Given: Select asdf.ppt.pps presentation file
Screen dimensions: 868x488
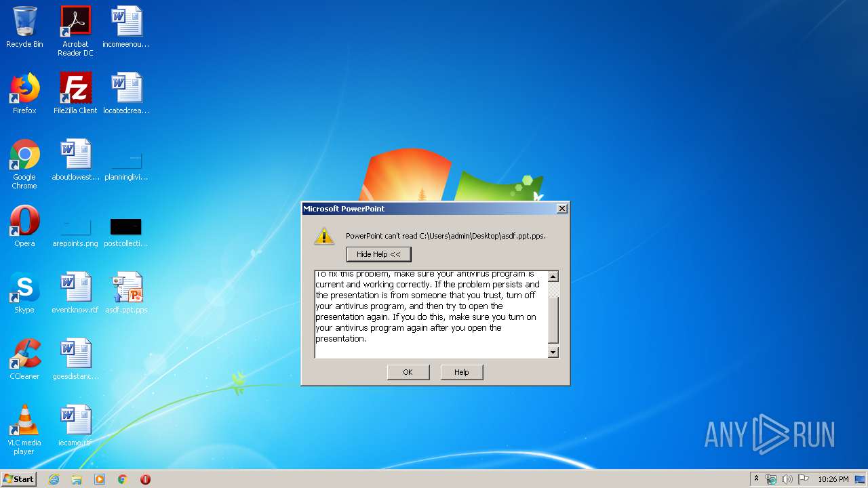Looking at the screenshot, I should pos(126,293).
